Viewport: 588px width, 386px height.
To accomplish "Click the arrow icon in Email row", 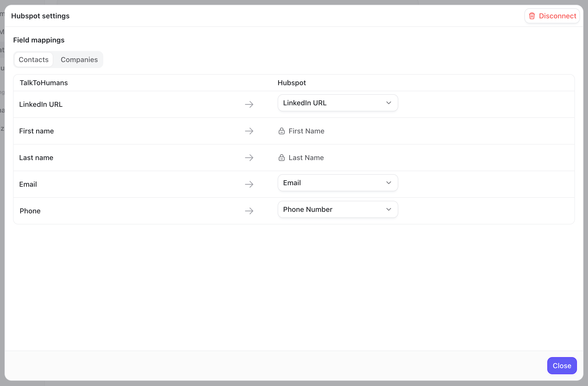I will coord(249,184).
